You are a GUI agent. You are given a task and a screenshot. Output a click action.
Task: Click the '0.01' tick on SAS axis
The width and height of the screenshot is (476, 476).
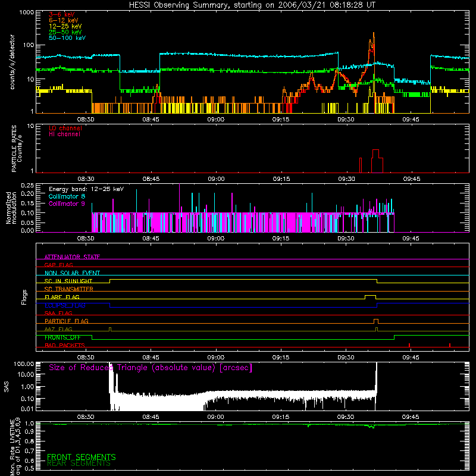27,409
